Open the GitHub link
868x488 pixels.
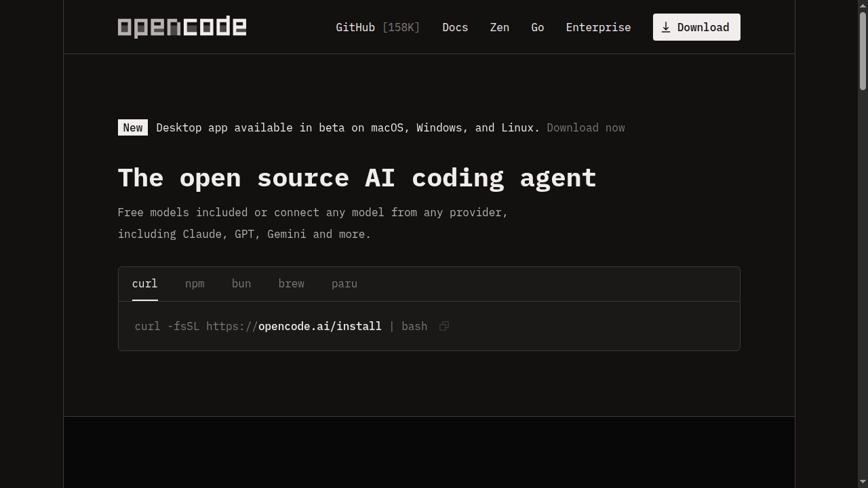click(378, 27)
